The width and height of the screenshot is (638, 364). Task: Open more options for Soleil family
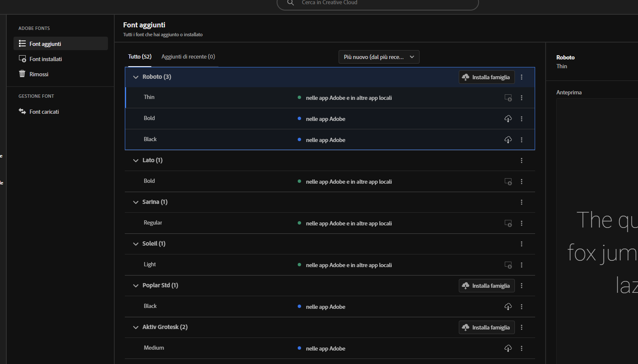coord(522,244)
